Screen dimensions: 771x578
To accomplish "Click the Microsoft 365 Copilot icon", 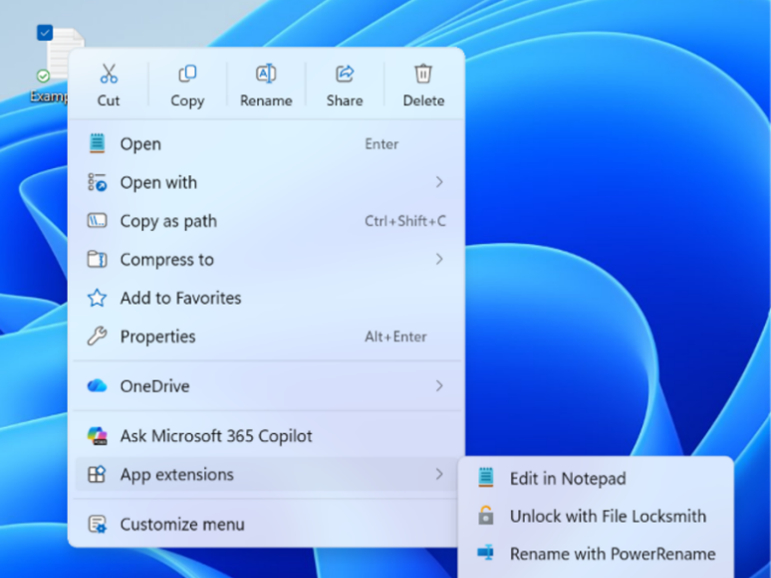I will [x=97, y=436].
